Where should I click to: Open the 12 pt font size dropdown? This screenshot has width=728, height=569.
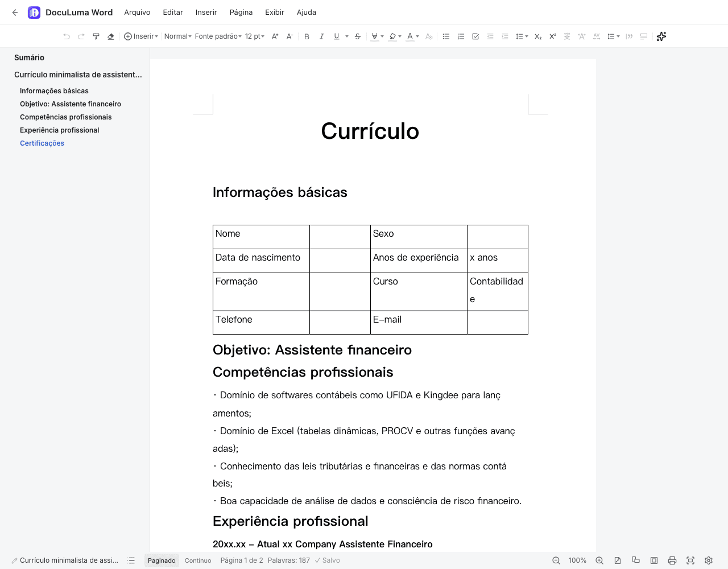pos(255,36)
